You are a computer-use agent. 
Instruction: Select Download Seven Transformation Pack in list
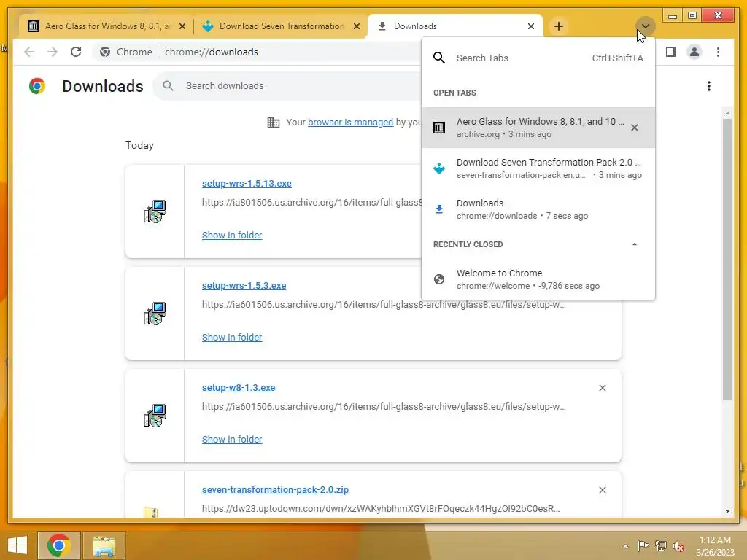click(538, 168)
